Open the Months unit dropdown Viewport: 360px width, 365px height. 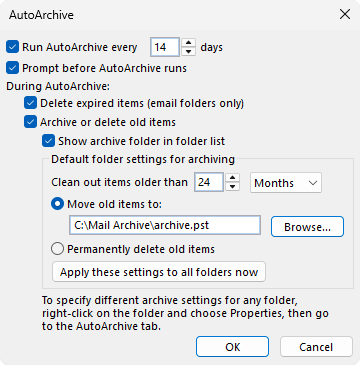pyautogui.click(x=286, y=183)
